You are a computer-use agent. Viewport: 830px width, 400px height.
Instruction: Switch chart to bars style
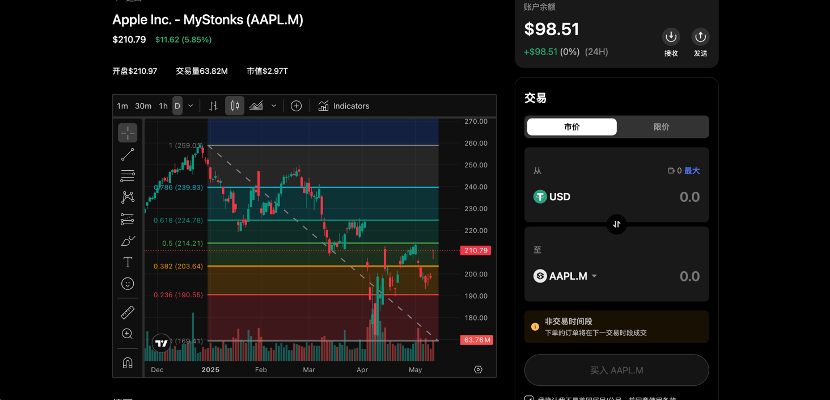pyautogui.click(x=213, y=106)
